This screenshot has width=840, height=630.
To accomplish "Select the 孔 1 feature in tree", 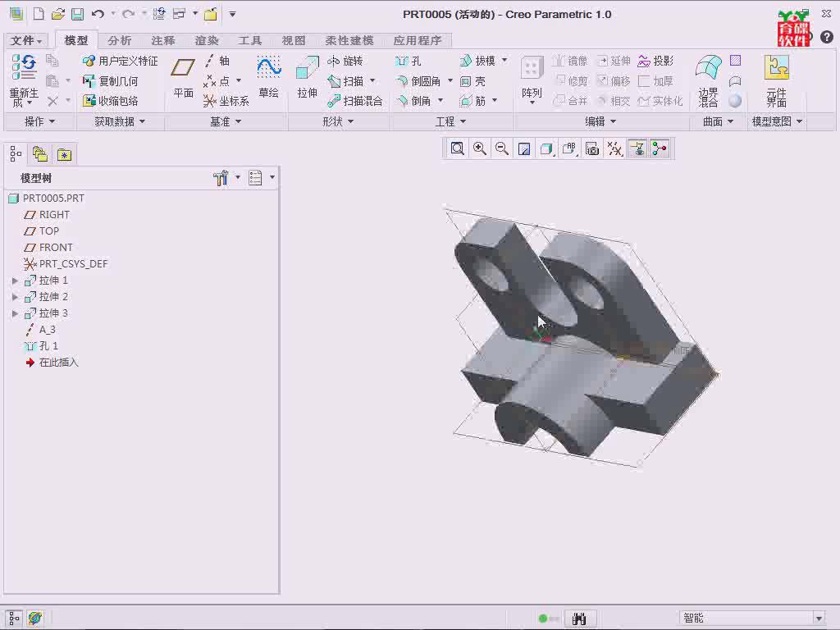I will pyautogui.click(x=41, y=346).
